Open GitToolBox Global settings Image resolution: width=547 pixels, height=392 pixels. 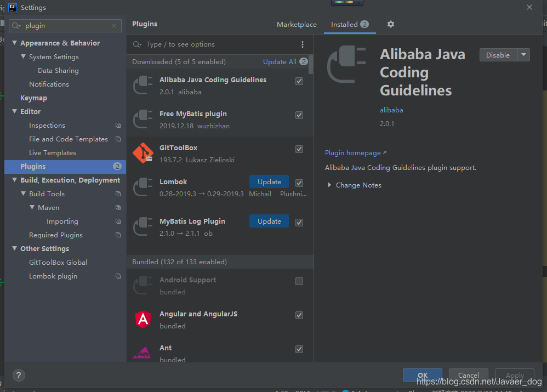pos(58,262)
